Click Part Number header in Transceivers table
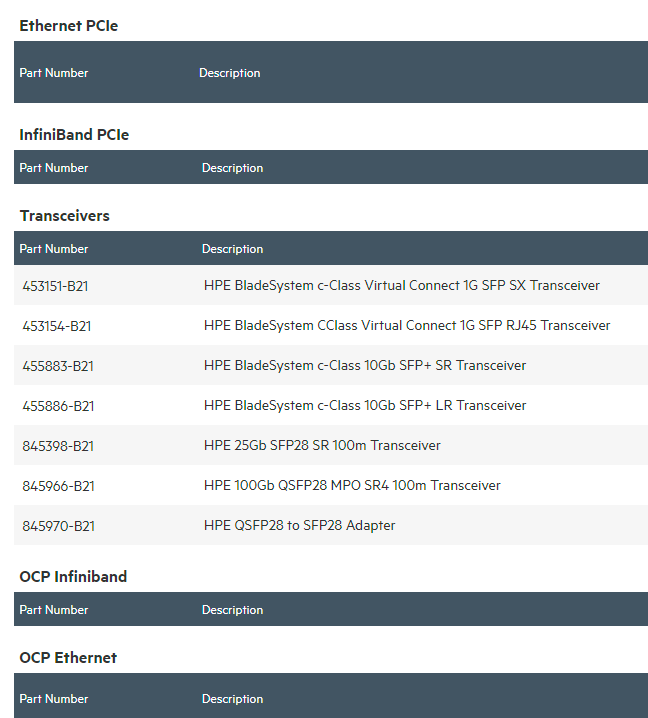 coord(54,249)
